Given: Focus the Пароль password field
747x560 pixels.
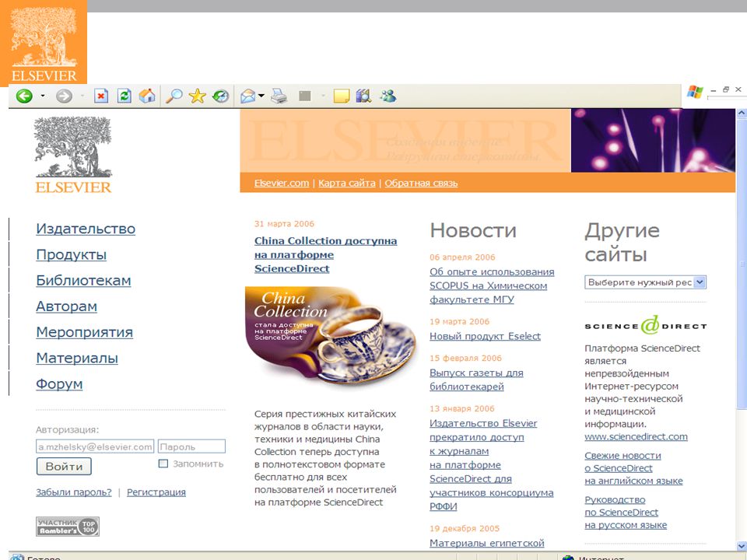Looking at the screenshot, I should coord(191,446).
